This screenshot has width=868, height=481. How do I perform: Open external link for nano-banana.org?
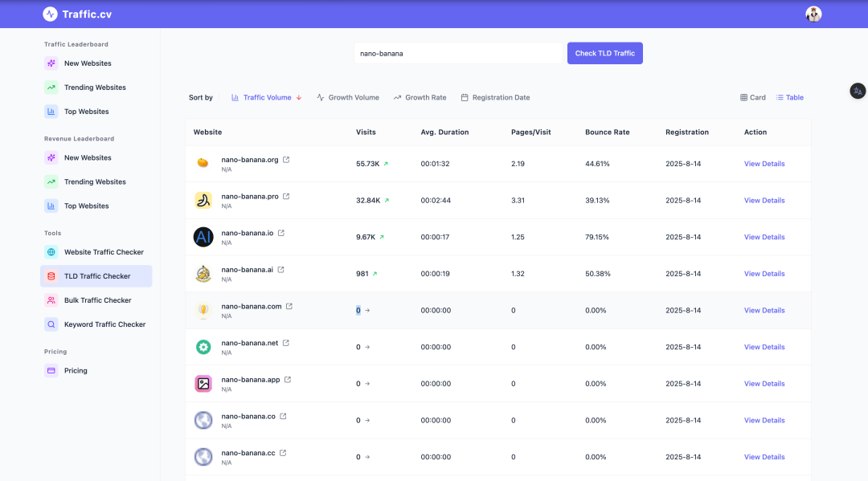[286, 160]
